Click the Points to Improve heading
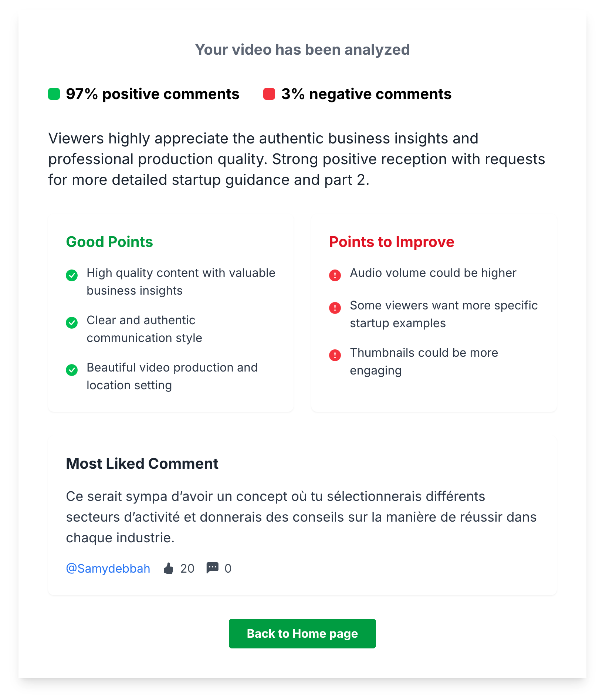 click(x=392, y=242)
